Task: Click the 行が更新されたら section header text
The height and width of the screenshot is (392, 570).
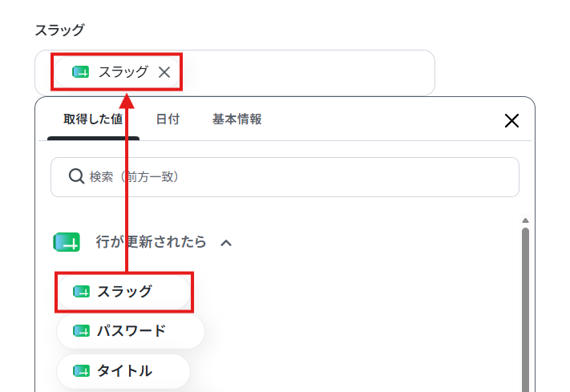Action: click(151, 242)
